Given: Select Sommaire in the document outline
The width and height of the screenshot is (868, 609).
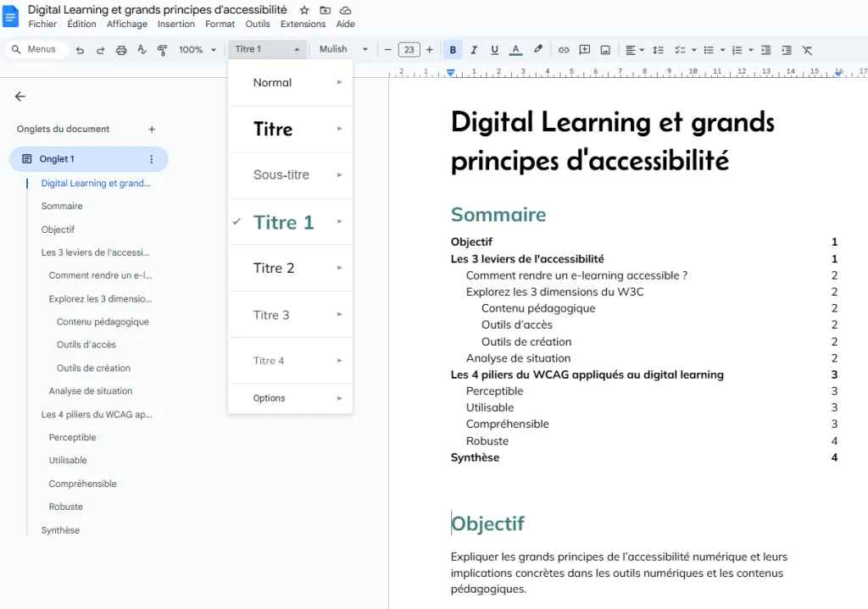Looking at the screenshot, I should [62, 206].
